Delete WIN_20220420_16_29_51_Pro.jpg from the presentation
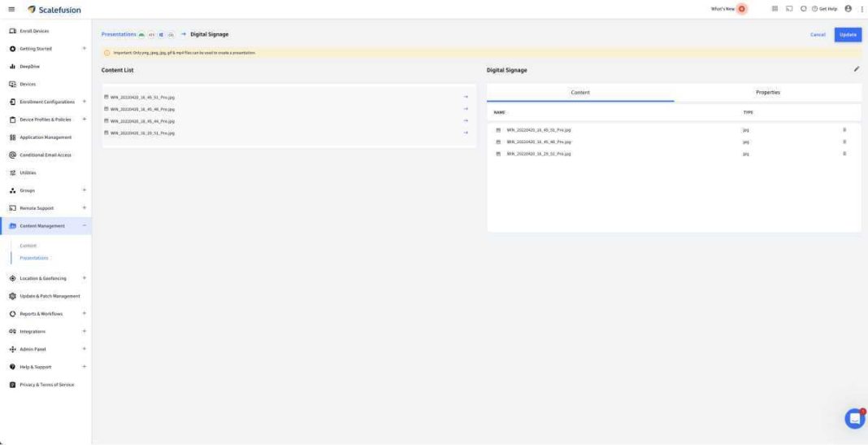Screen dimensions: 868x445 click(844, 153)
